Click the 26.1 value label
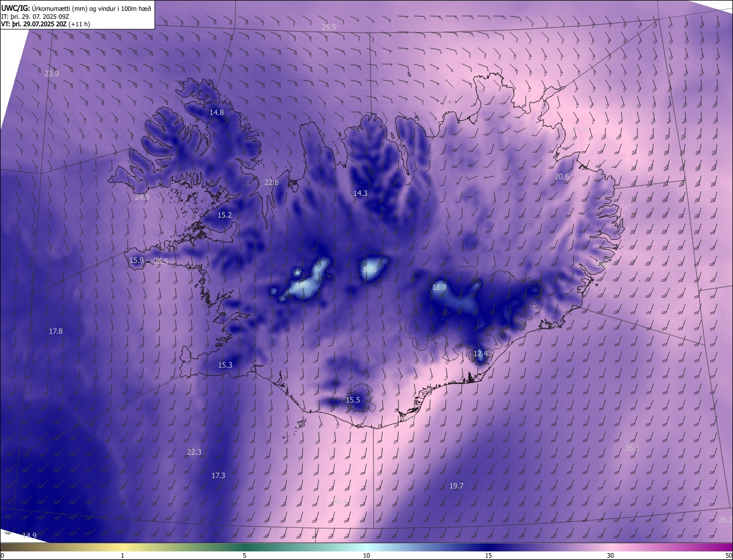This screenshot has width=733, height=560. pyautogui.click(x=632, y=448)
